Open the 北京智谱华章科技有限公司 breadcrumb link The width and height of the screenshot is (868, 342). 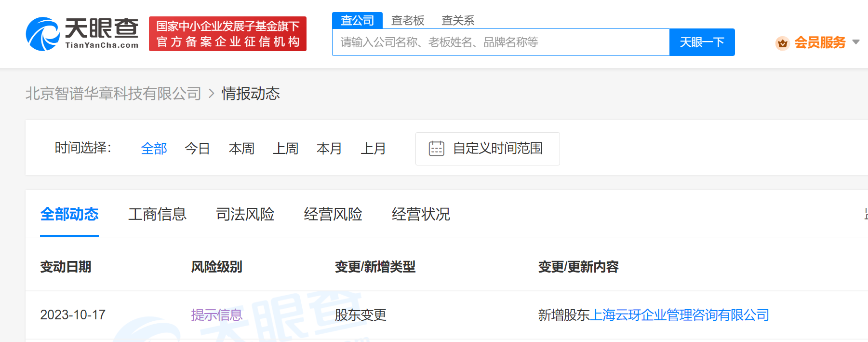click(x=113, y=94)
